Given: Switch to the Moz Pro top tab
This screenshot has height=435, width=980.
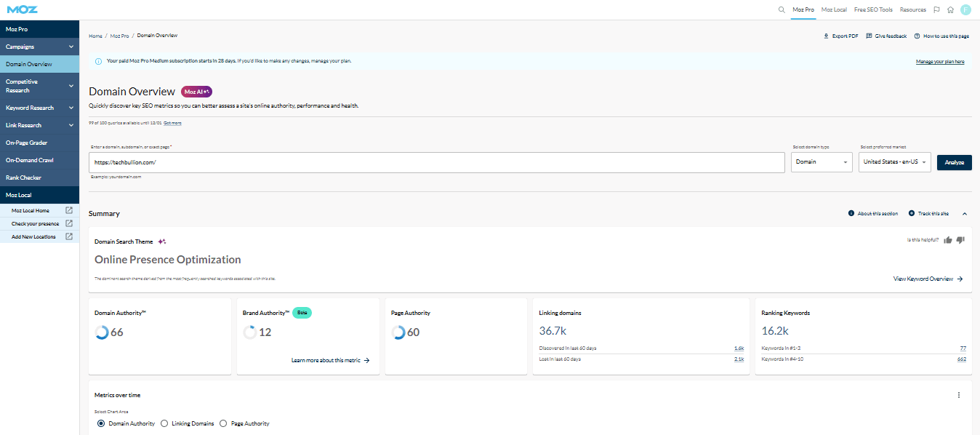Looking at the screenshot, I should [x=803, y=9].
